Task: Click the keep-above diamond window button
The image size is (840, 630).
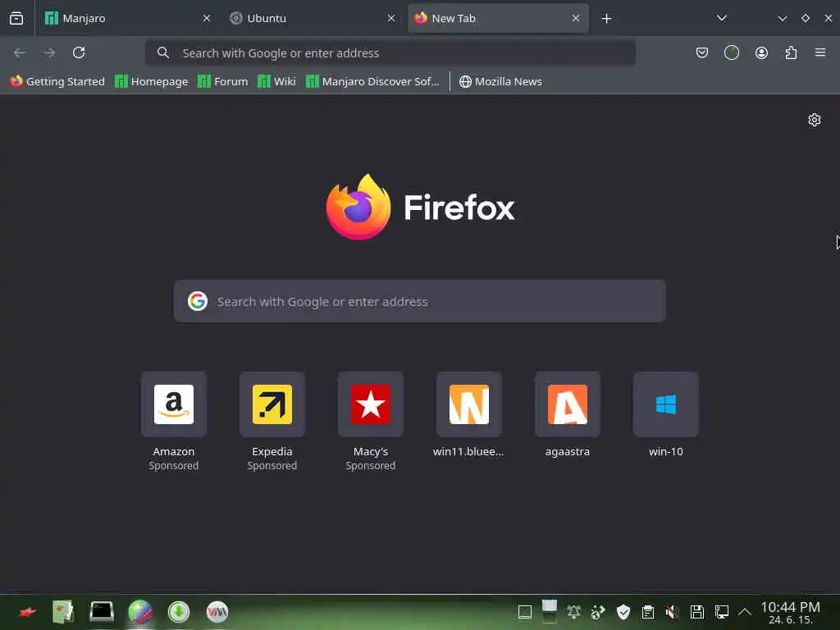Action: click(806, 18)
